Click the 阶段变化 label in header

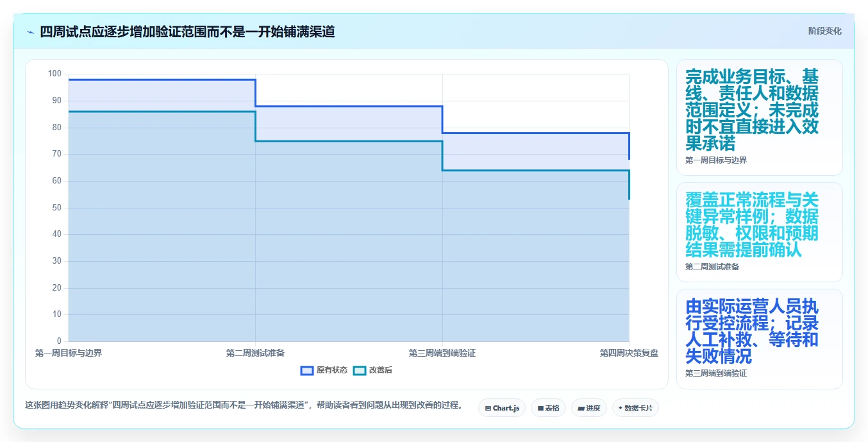tap(824, 31)
